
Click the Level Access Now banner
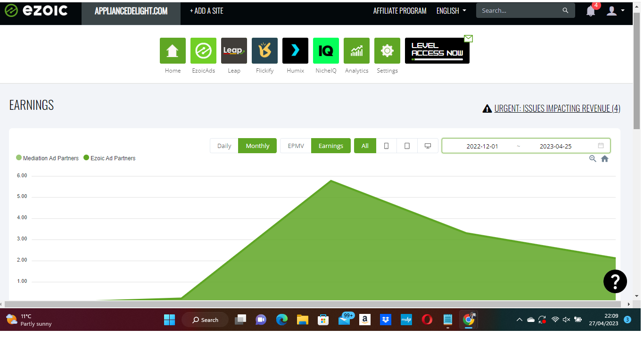coord(437,50)
